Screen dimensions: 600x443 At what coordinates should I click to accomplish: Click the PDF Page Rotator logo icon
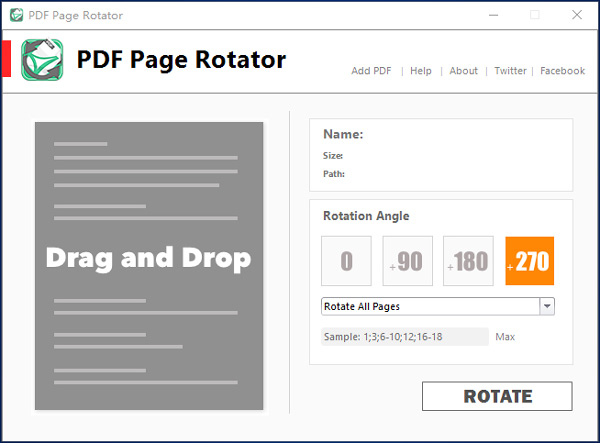pos(42,60)
